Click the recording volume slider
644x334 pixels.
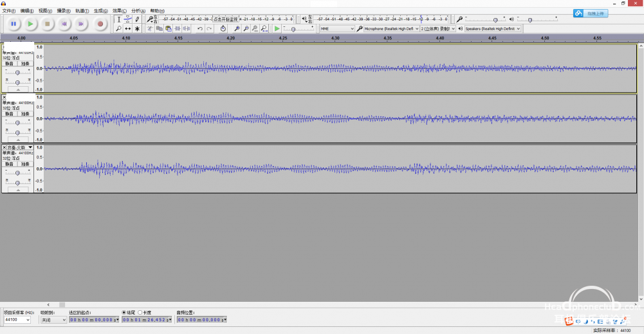[x=486, y=19]
